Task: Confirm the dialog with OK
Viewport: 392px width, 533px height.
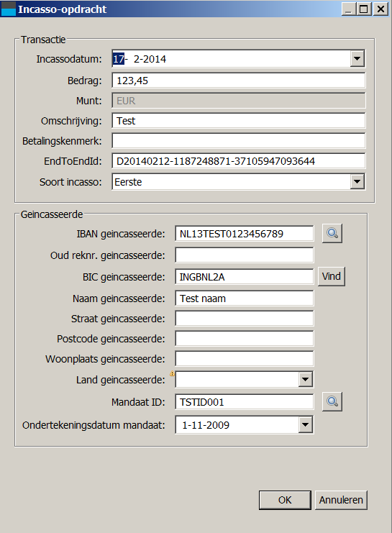Action: (285, 500)
